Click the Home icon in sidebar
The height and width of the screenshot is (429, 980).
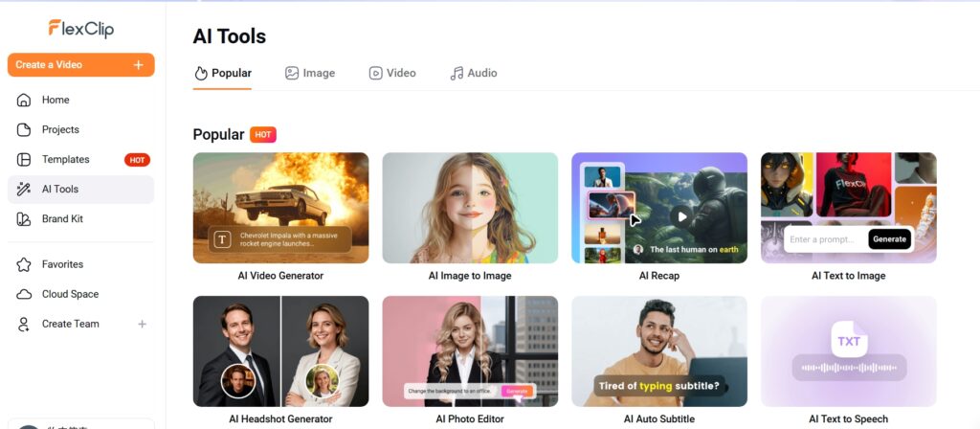click(24, 100)
